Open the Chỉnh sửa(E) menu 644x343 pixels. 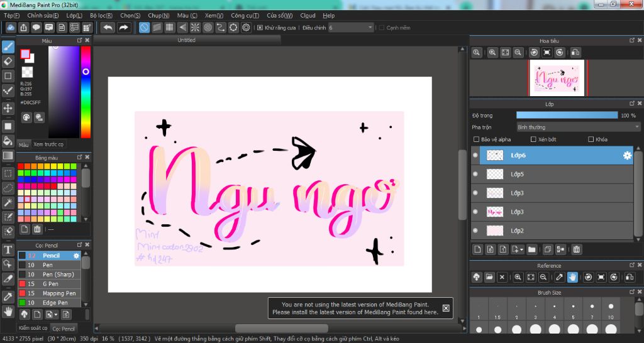coord(43,15)
